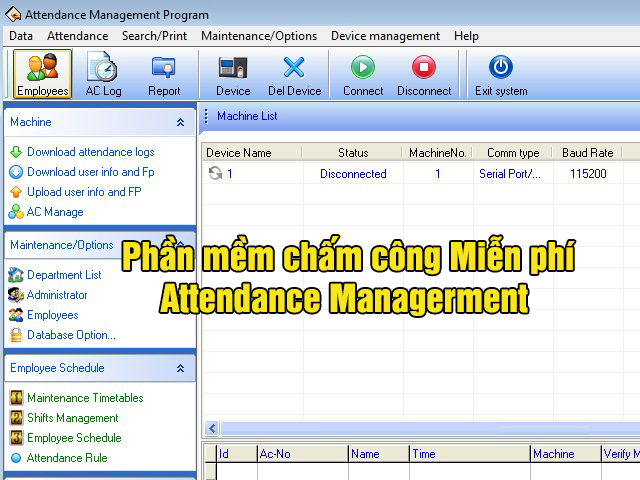Click the Maintenance Timetables number 1 icon
The height and width of the screenshot is (480, 640).
pos(16,398)
